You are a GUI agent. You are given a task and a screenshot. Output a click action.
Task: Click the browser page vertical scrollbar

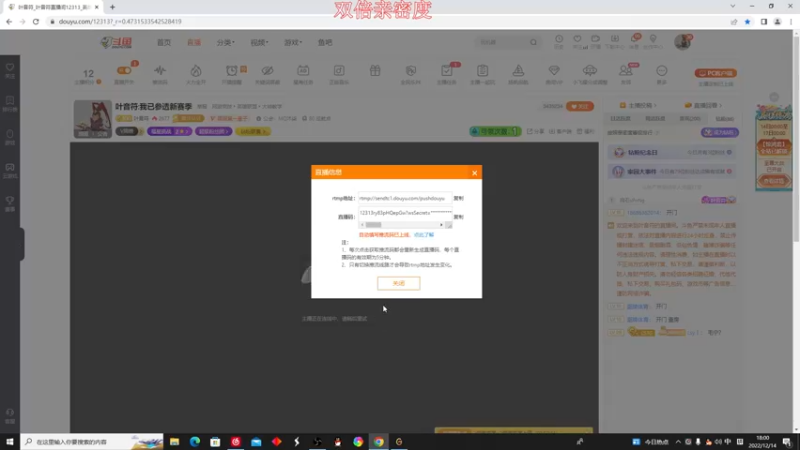click(796, 138)
